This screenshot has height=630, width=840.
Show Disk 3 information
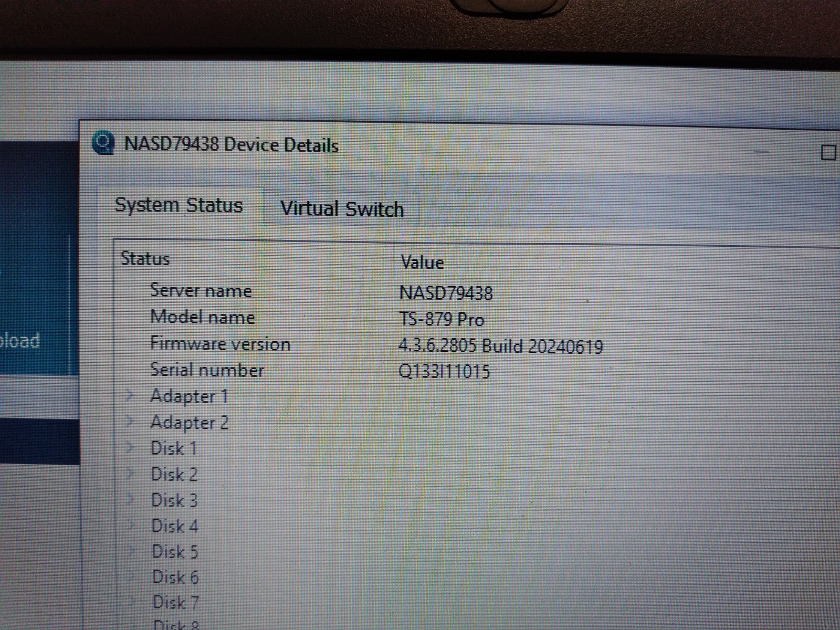(130, 500)
